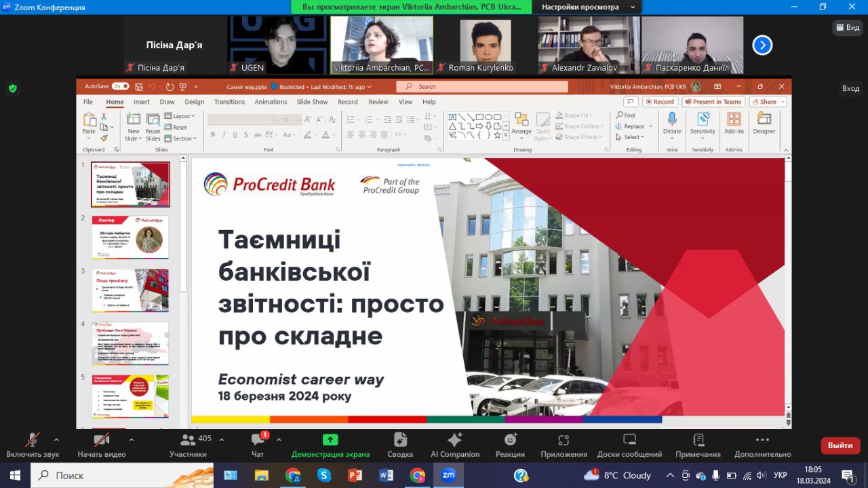The image size is (868, 488).
Task: Click the Redo icon in PowerPoint title bar
Action: tap(169, 87)
